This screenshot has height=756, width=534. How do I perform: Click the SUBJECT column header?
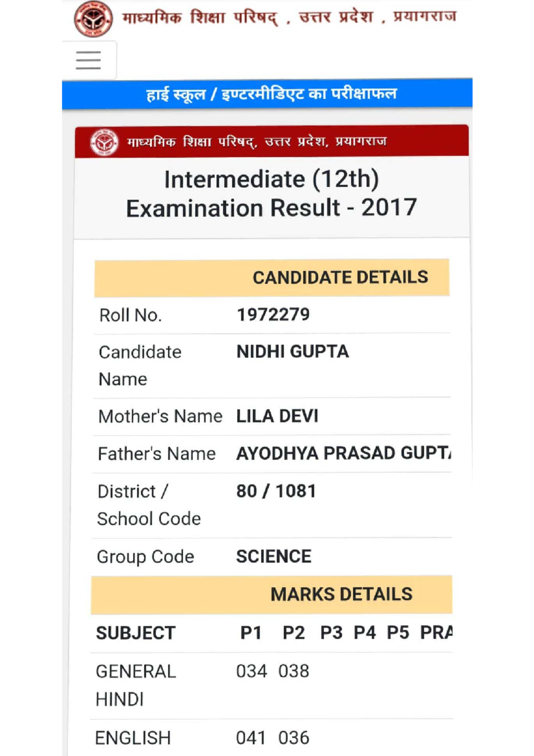tap(136, 633)
